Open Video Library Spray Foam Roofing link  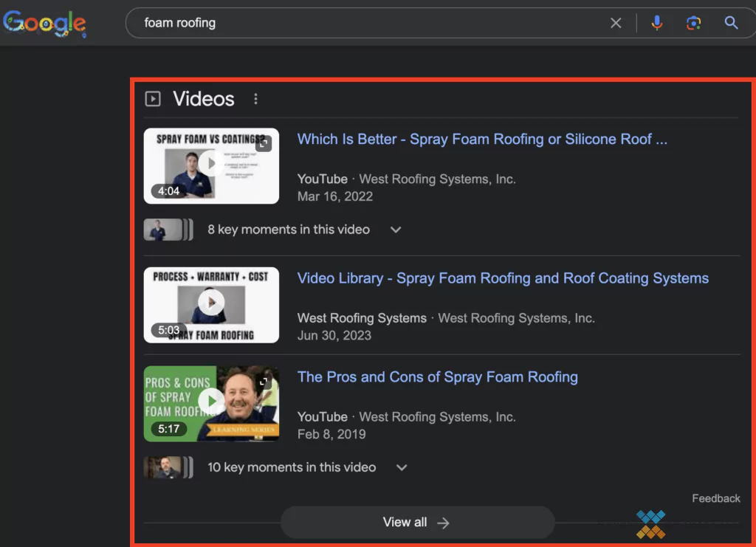(503, 278)
